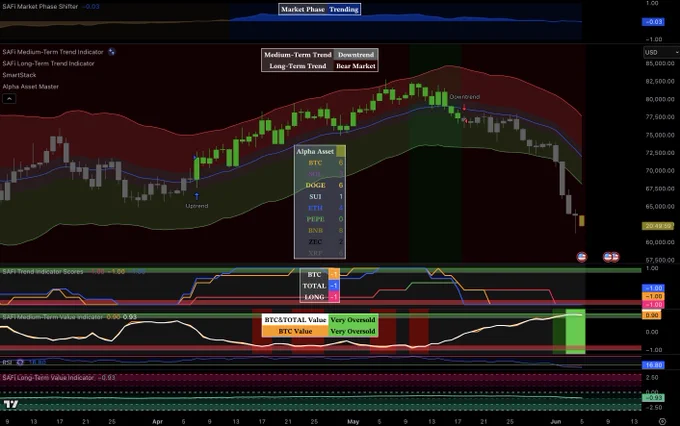Click the BNB row in Alpha Asset table
Viewport: 680px width, 426px height.
pos(320,230)
